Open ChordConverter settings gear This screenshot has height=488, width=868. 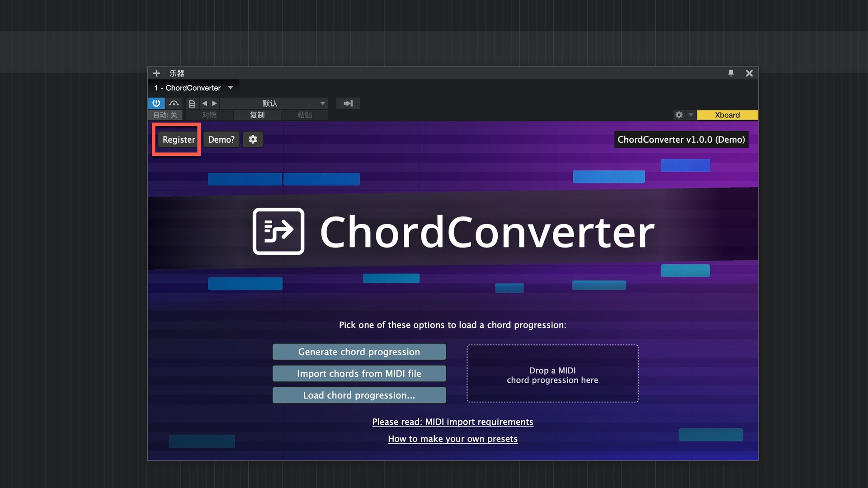point(253,140)
